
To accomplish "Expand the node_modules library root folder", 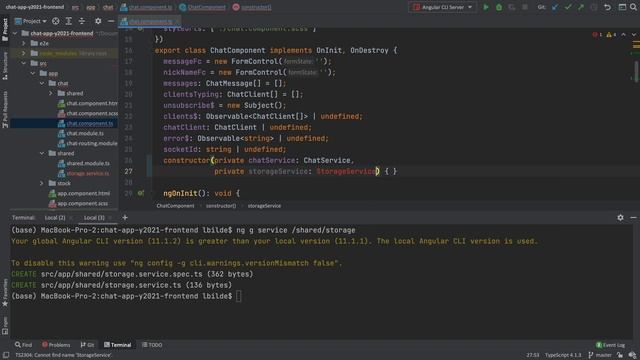I will coord(24,53).
